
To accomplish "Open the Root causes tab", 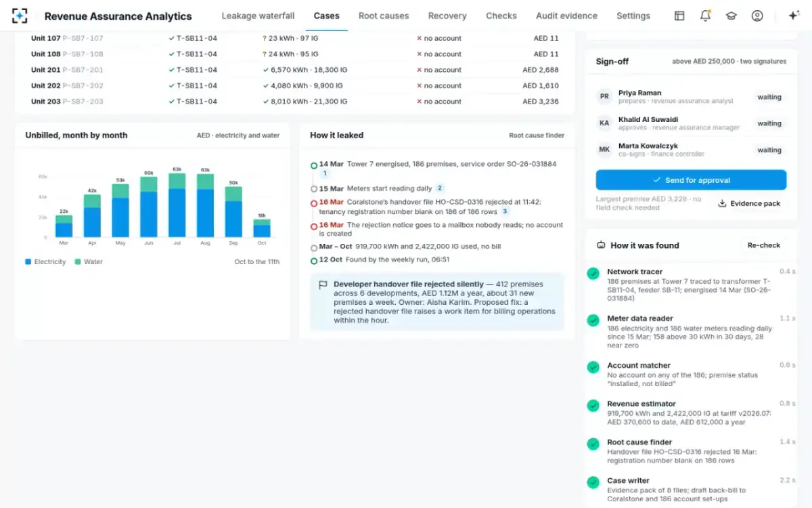I will [x=384, y=16].
